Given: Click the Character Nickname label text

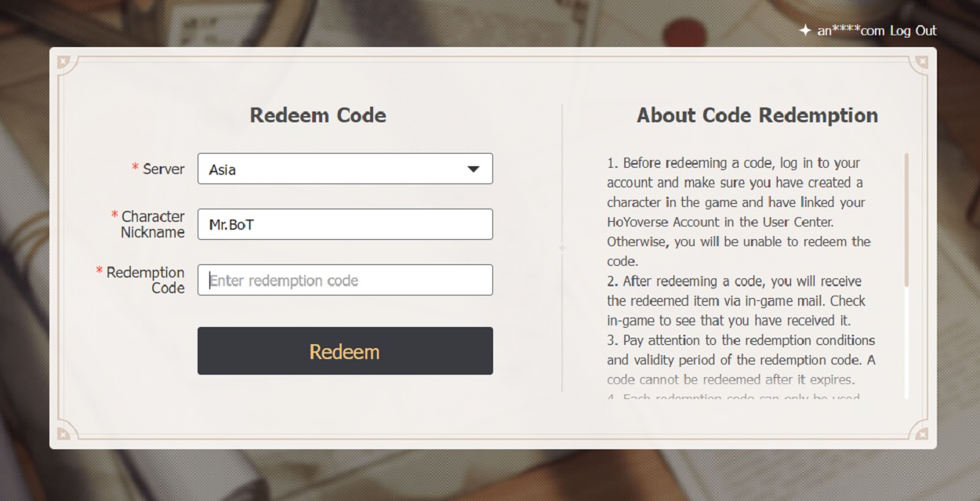Looking at the screenshot, I should coord(153,224).
